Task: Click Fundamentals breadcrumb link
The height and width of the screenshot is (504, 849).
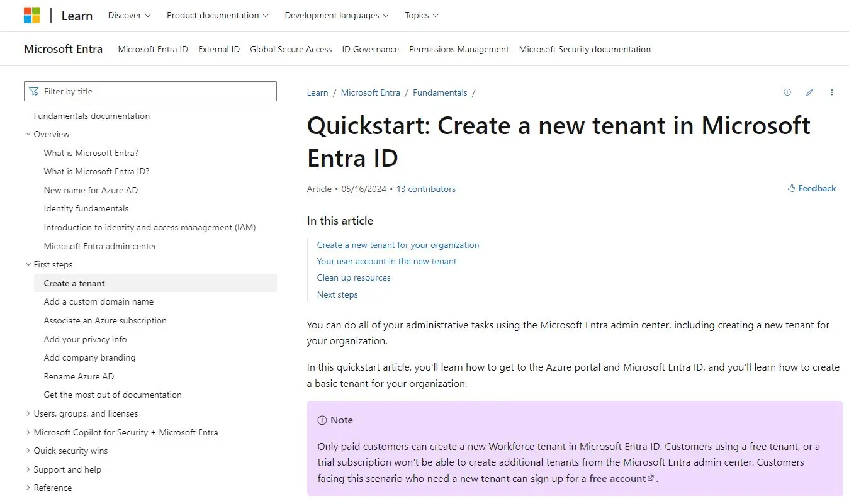Action: pos(440,92)
